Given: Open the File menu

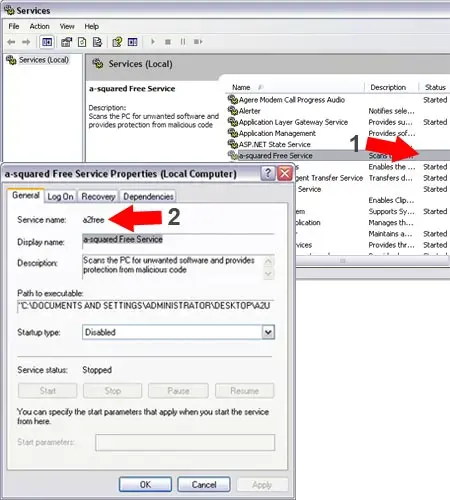Looking at the screenshot, I should pos(14,26).
